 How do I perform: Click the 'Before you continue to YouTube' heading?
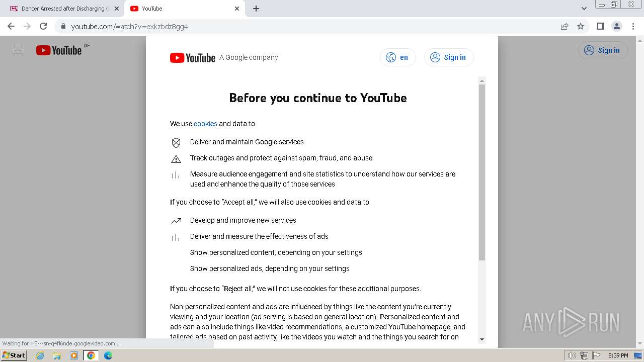[318, 98]
